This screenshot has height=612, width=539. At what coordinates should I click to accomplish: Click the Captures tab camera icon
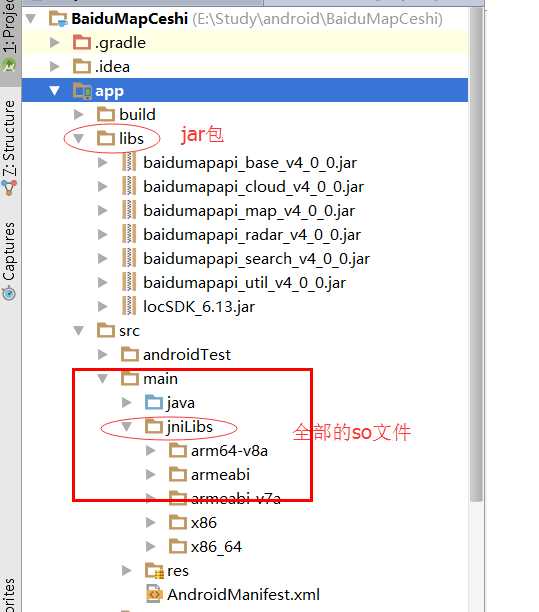pyautogui.click(x=9, y=293)
